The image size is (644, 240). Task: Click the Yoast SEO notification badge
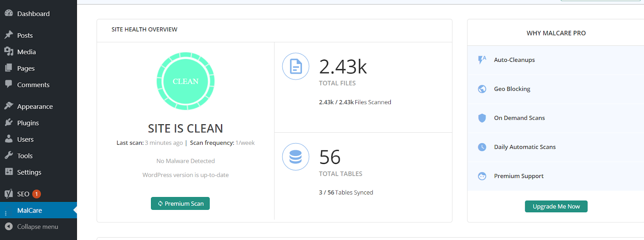click(36, 194)
